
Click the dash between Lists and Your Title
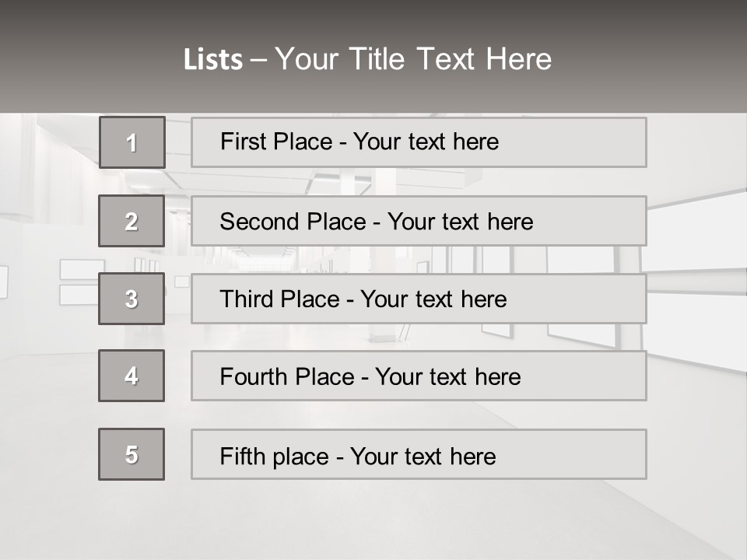(258, 60)
